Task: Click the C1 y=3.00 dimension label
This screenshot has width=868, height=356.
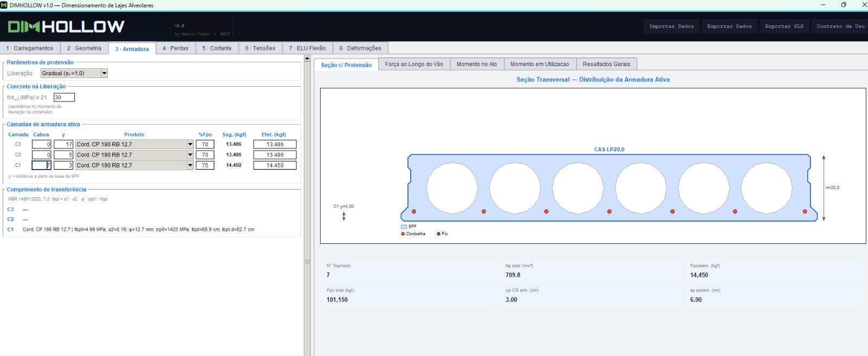Action: (343, 206)
